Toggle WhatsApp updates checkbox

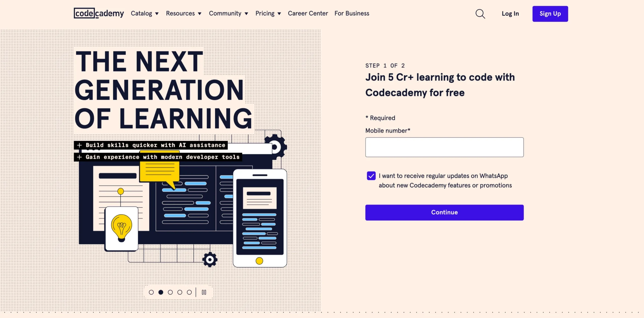(370, 176)
